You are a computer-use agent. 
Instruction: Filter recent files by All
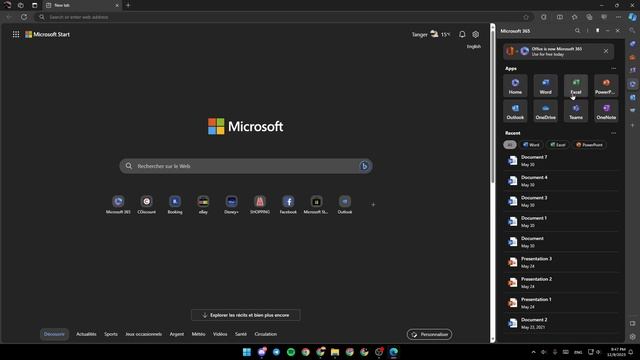point(510,144)
